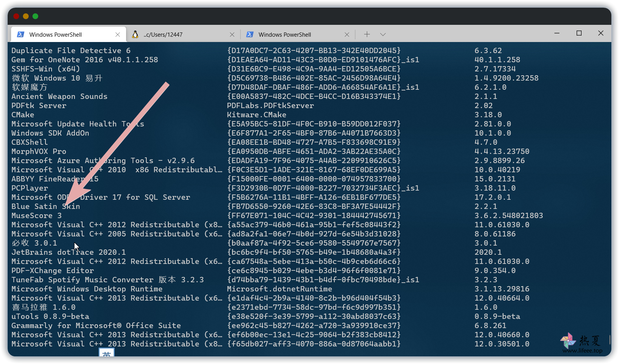Maximize the terminal window

coord(579,33)
